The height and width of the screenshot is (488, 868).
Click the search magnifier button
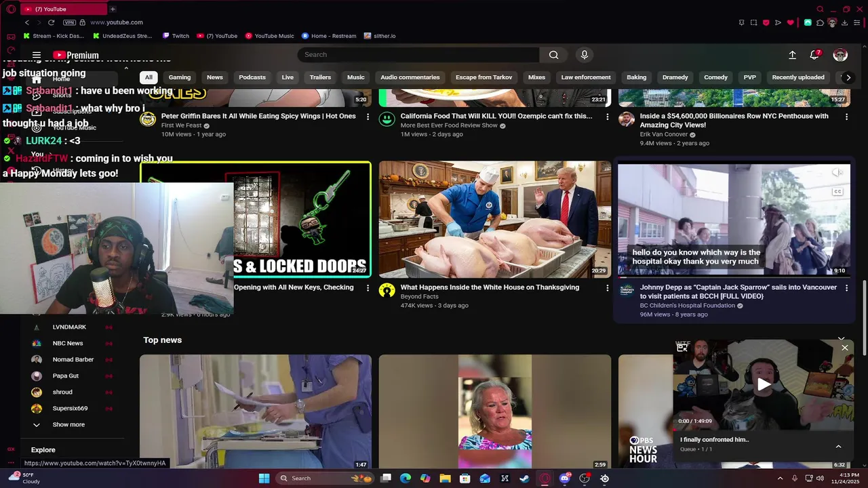point(554,55)
